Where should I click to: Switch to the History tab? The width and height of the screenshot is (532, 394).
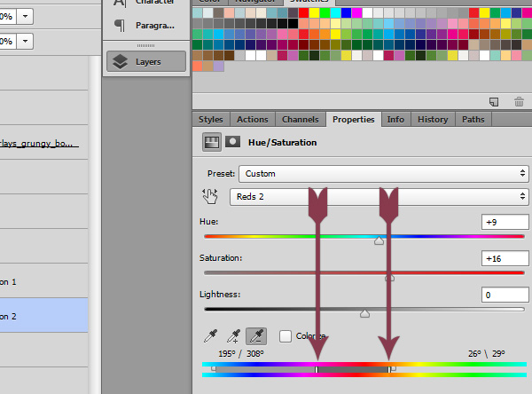click(433, 120)
